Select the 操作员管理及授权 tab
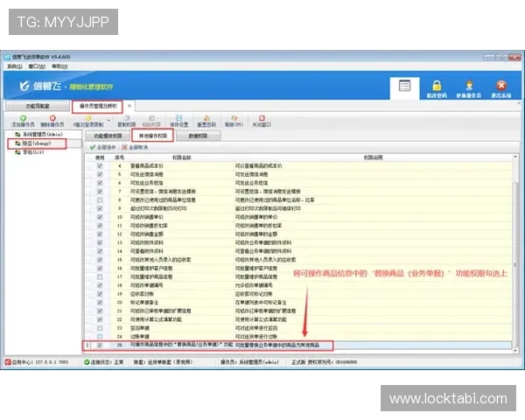Image resolution: width=525 pixels, height=420 pixels. [98, 106]
